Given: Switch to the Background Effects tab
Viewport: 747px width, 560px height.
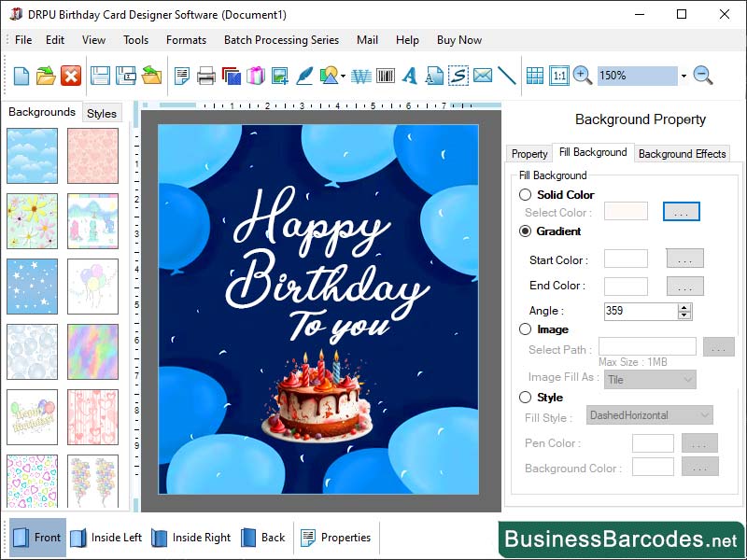Looking at the screenshot, I should pyautogui.click(x=681, y=153).
